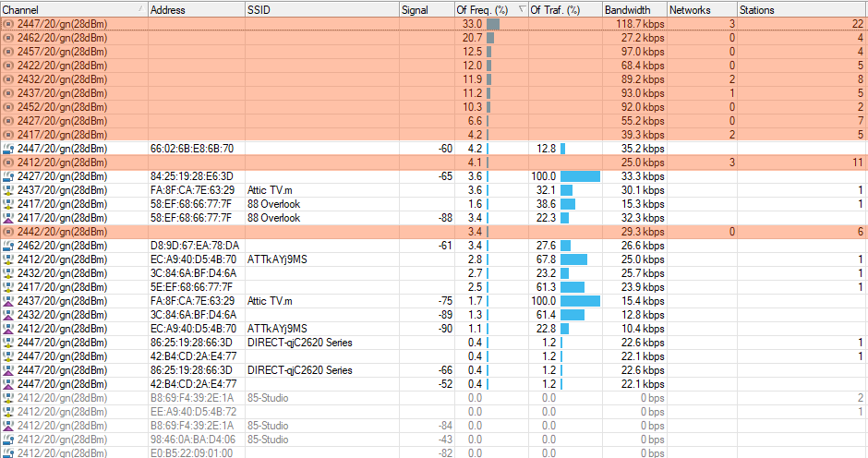
Task: Sort by the Signal column header
Action: (x=427, y=9)
